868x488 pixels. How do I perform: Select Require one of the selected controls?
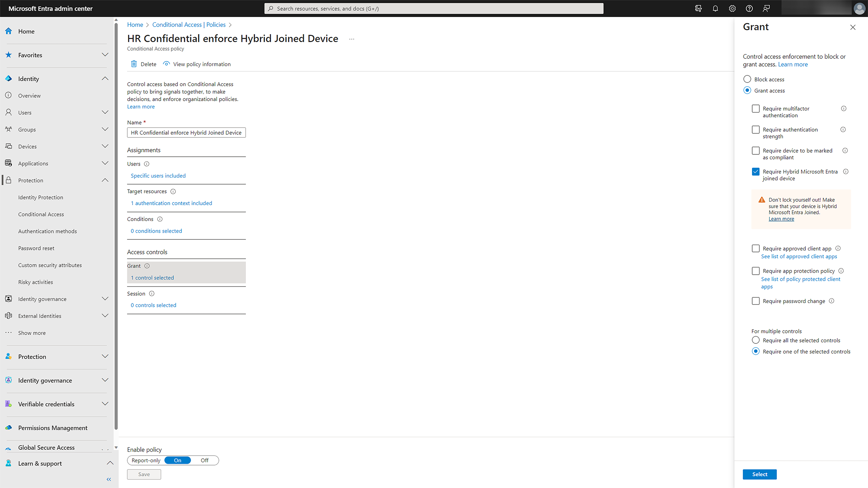[755, 351]
